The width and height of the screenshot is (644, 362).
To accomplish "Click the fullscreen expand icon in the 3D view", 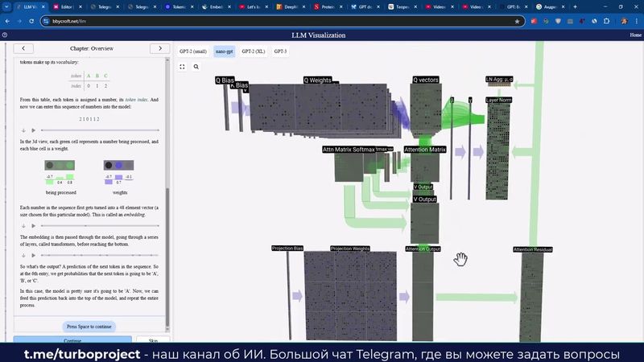I will [x=183, y=67].
